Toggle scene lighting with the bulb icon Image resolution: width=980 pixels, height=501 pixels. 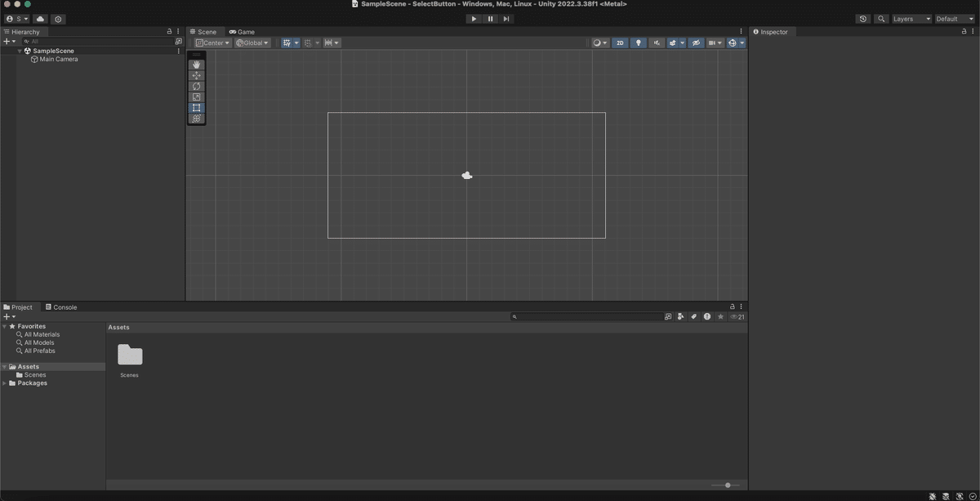click(638, 42)
